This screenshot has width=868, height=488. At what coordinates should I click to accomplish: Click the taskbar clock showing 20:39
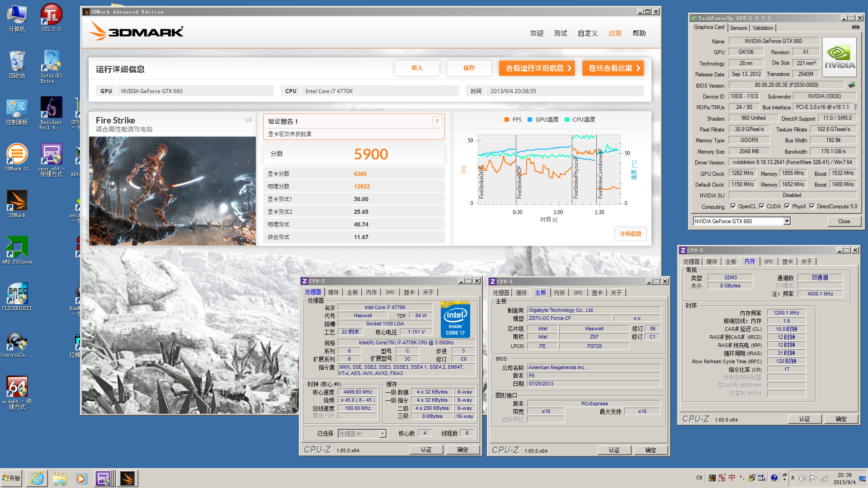click(x=844, y=479)
